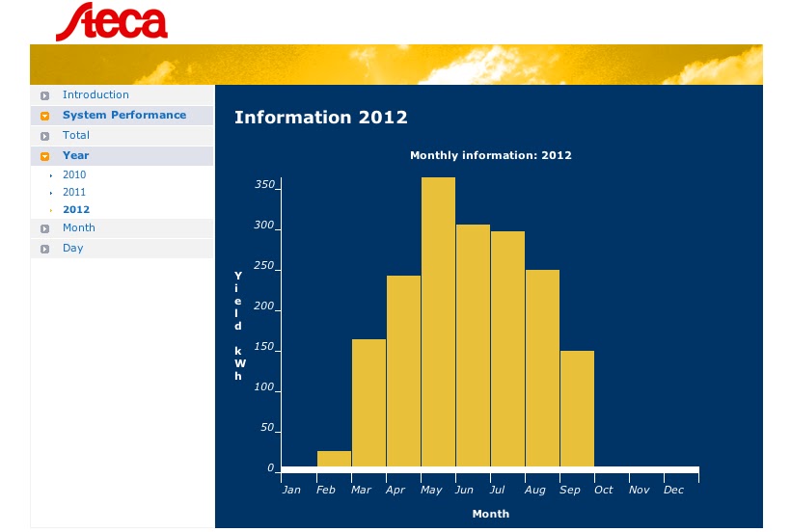Open the Introduction page
The width and height of the screenshot is (791, 532).
[x=95, y=94]
